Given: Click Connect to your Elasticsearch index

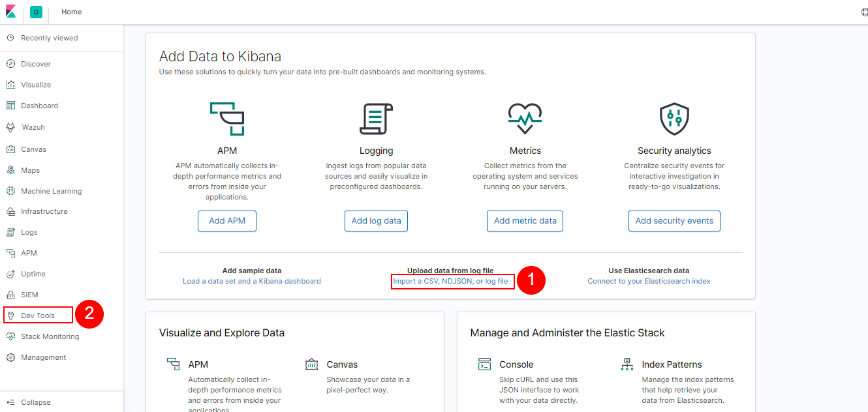Looking at the screenshot, I should point(648,280).
